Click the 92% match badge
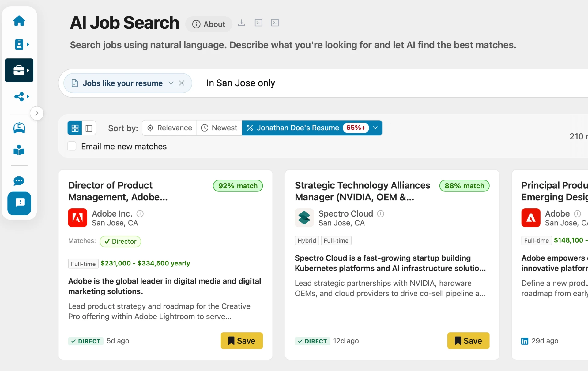This screenshot has height=371, width=588. pos(238,186)
